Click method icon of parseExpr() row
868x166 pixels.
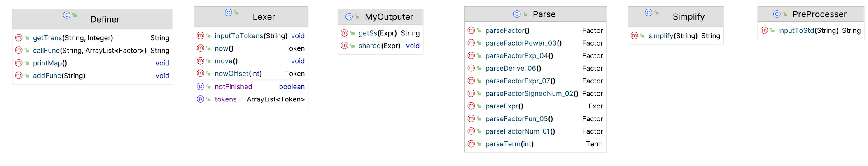pyautogui.click(x=471, y=106)
